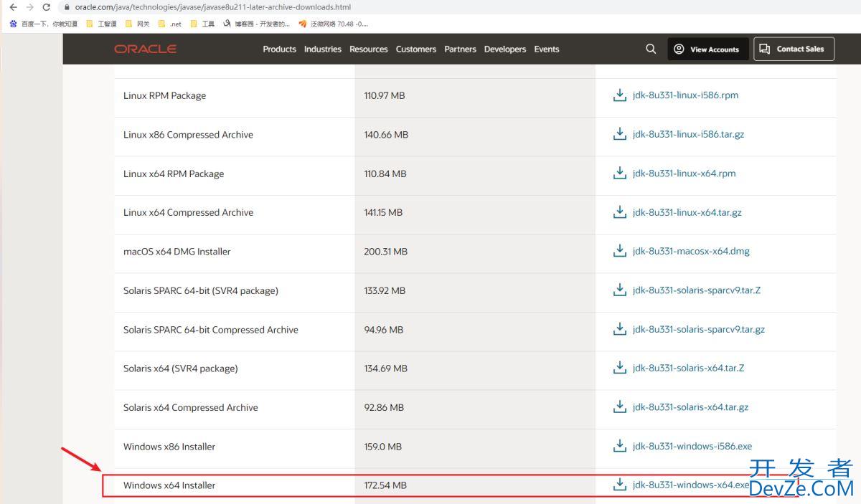Click download icon for jdk-8u331-macosx-x64.dmg
This screenshot has height=504, width=861.
point(620,251)
